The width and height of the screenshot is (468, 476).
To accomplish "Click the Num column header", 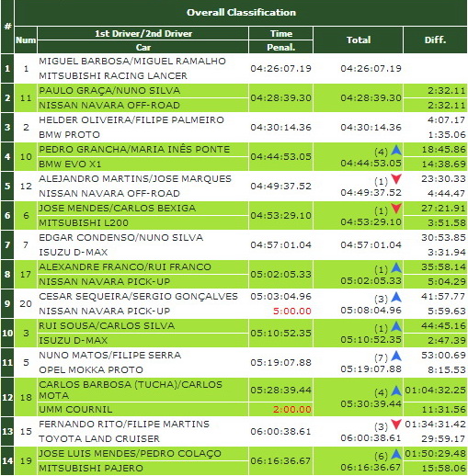I will click(26, 40).
